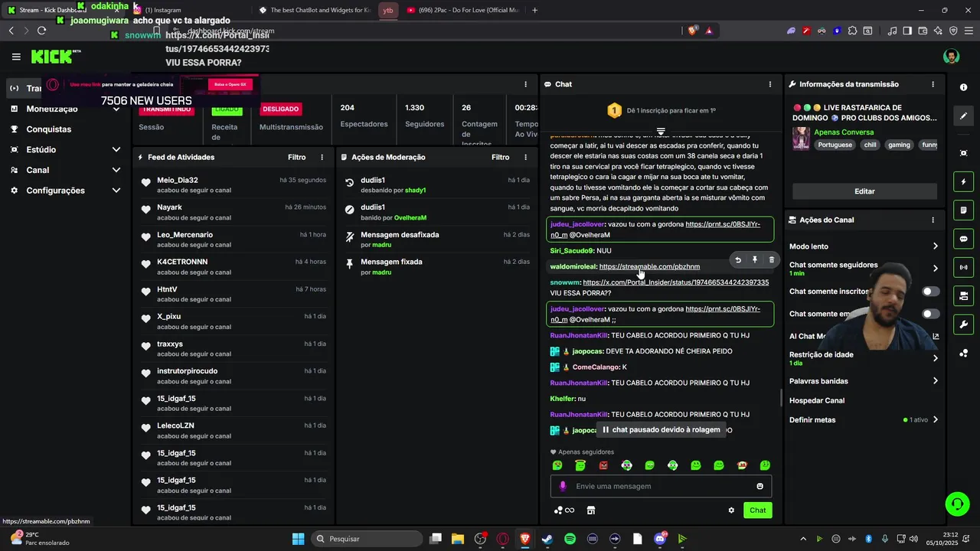Open Brave Shields lion icon

[x=694, y=31]
